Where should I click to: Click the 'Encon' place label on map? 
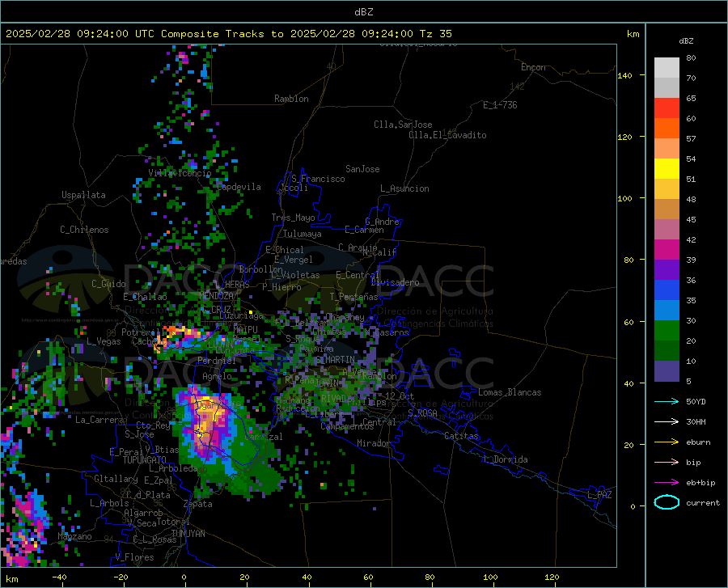533,67
